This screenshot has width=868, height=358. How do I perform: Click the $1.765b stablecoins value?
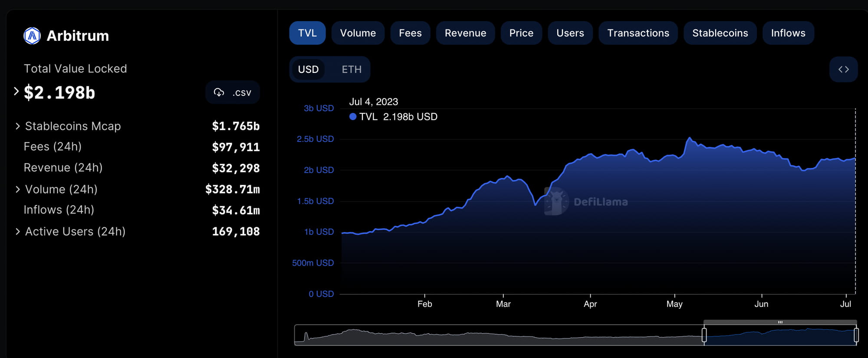point(236,126)
